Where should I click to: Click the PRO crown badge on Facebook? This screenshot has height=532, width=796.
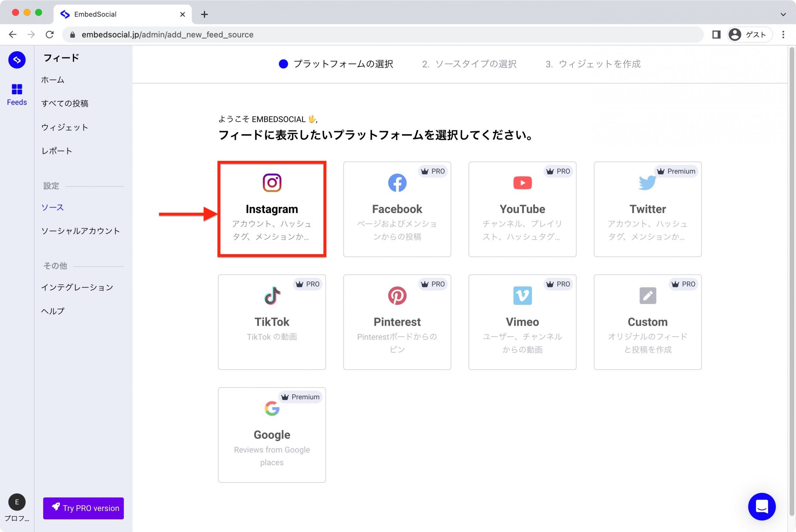(433, 171)
